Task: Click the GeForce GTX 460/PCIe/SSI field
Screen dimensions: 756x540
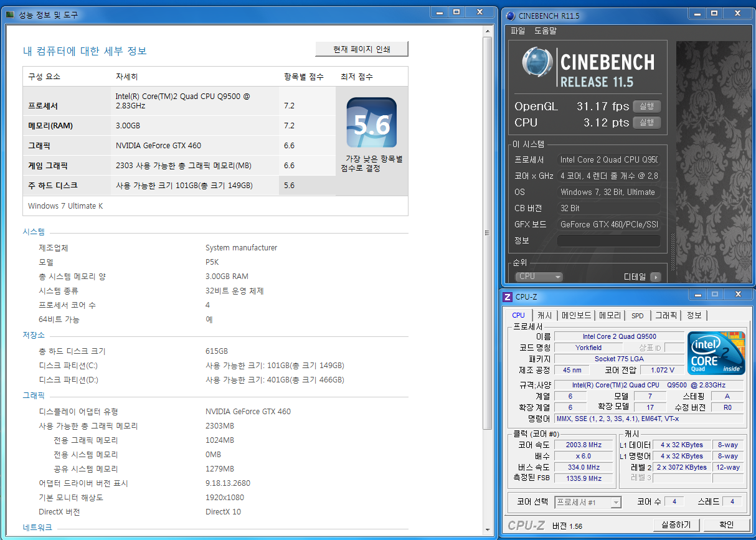Action: pos(608,224)
